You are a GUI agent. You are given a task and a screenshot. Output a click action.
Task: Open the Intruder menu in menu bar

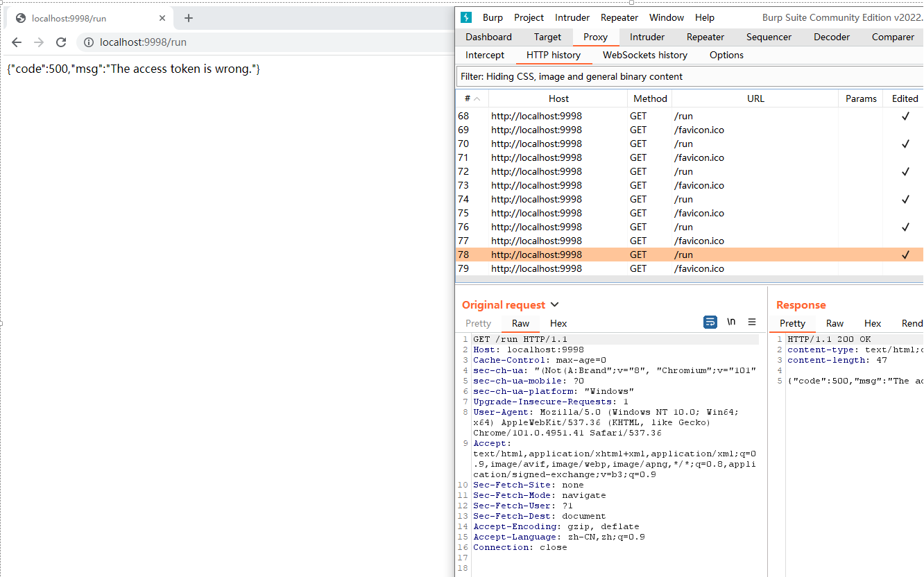tap(572, 17)
